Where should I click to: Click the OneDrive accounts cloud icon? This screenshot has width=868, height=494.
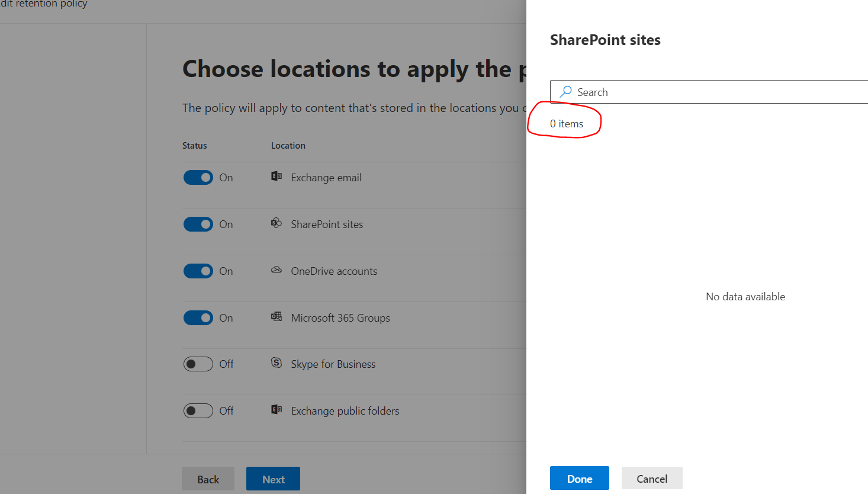coord(277,270)
